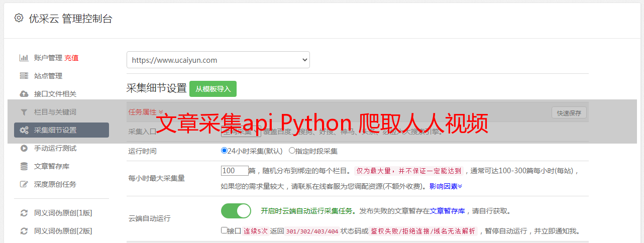Open 深度原创任务 in sidebar
The image size is (644, 243).
(x=55, y=184)
